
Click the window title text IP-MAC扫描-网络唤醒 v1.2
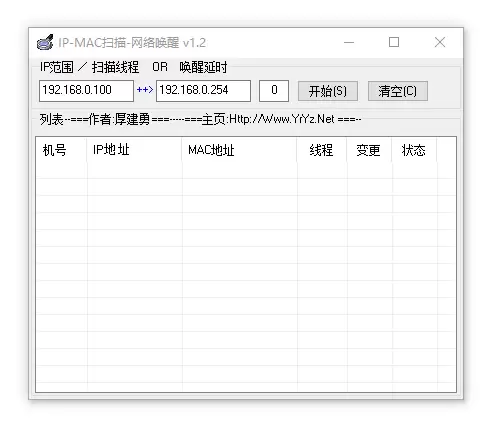tap(132, 43)
